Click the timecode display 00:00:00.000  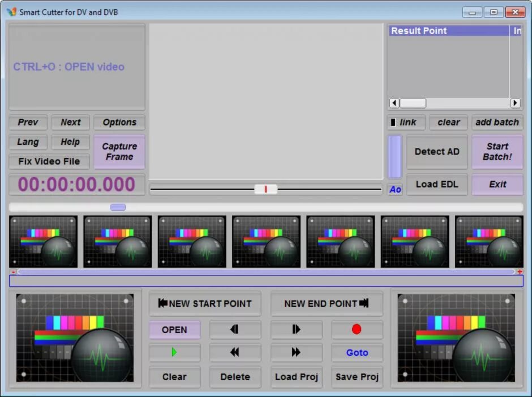click(76, 185)
